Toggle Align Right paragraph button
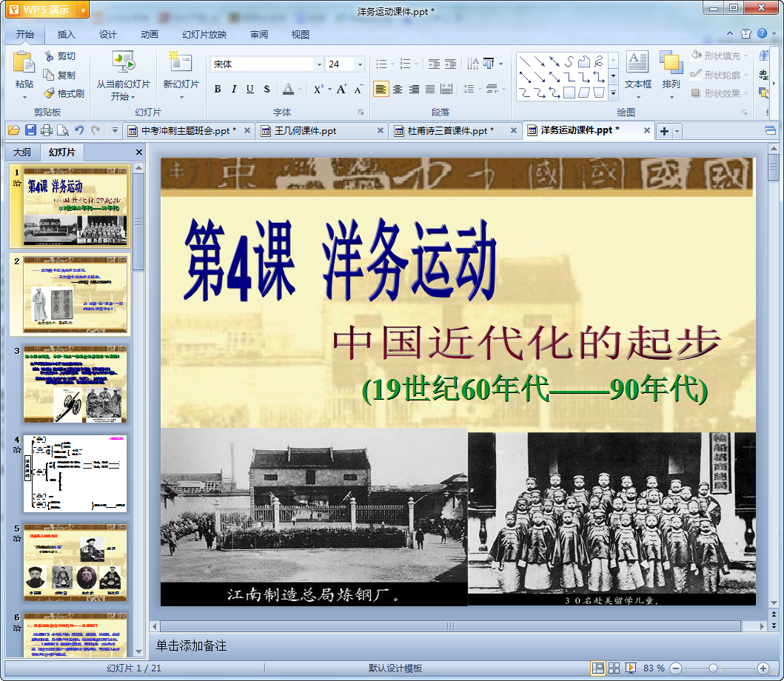 point(414,89)
